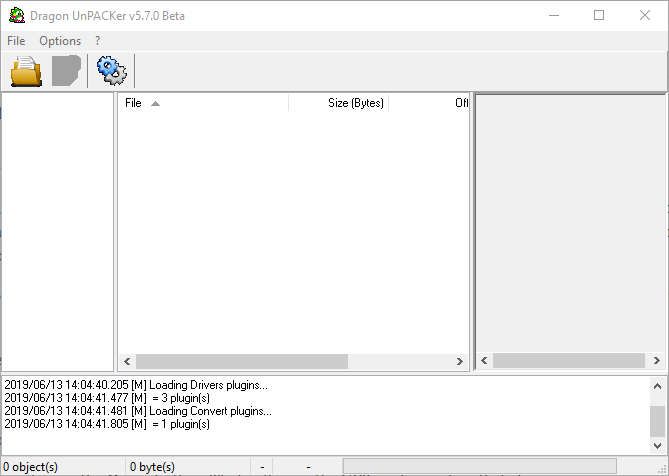669x476 pixels.
Task: Click the '0 object(s)' status bar entry
Action: 30,467
